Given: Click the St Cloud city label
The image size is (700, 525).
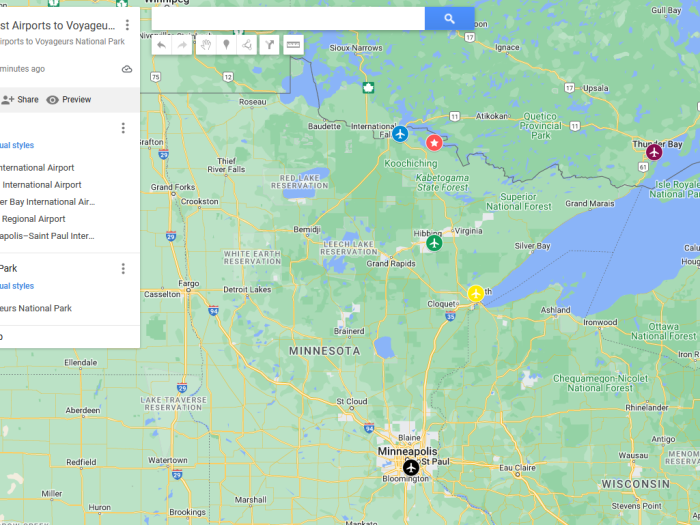Looking at the screenshot, I should point(352,401).
